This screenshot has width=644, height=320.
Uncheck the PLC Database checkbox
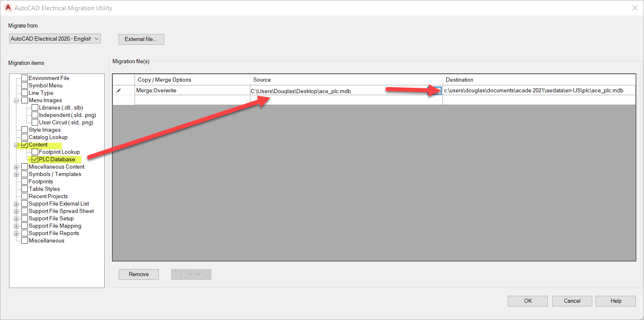35,159
